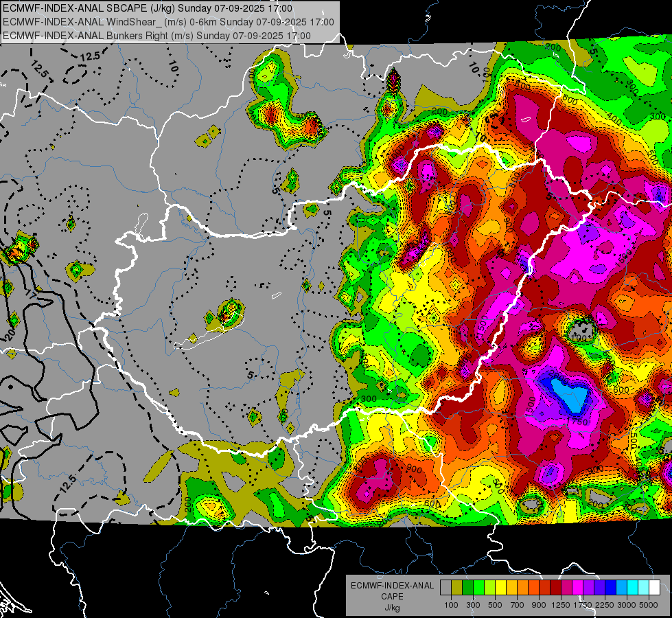
Task: Click the legend value 300
Action: pos(473,605)
